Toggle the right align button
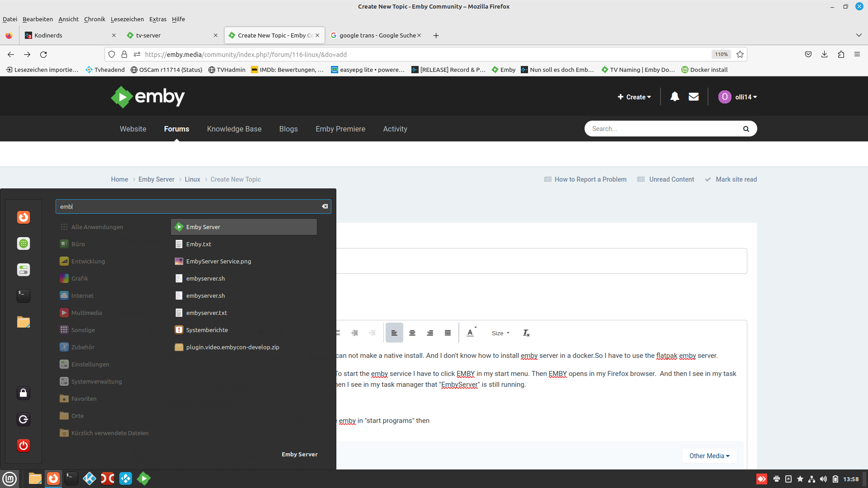The image size is (868, 488). click(x=430, y=333)
